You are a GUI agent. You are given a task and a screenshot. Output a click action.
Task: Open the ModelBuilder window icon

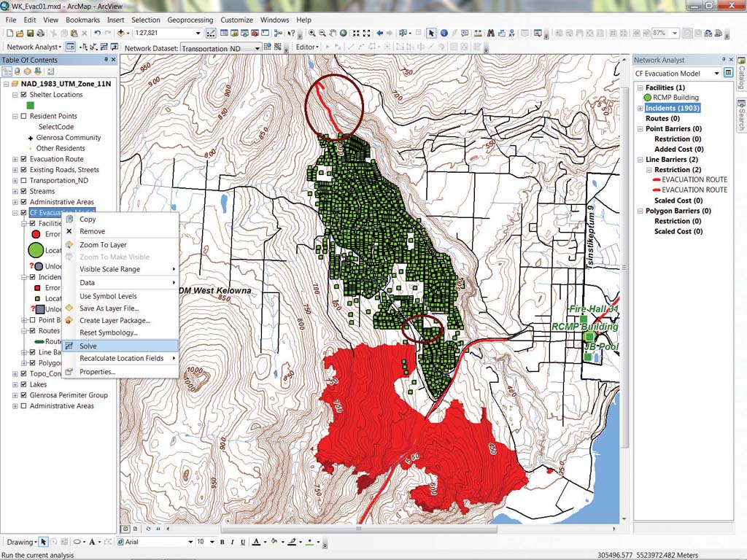(x=278, y=33)
